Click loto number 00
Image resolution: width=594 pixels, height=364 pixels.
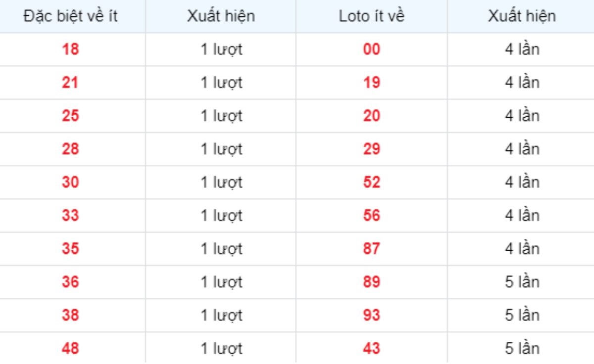[x=371, y=49]
